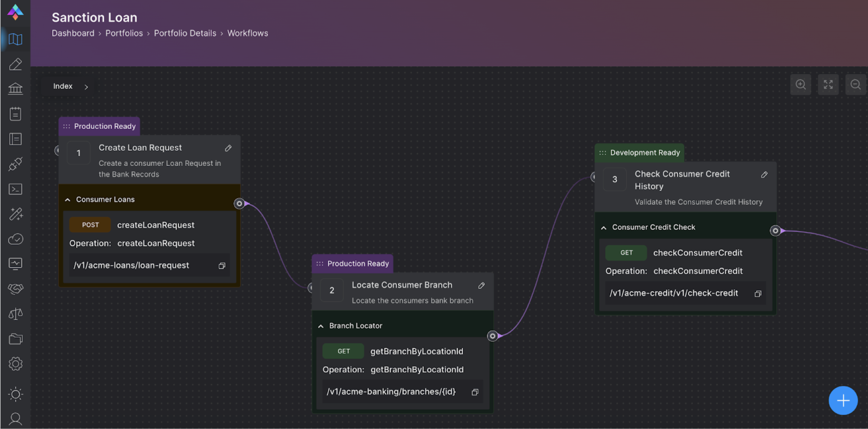Viewport: 868px width, 429px height.
Task: Copy the /v1/acme-loans/loan-request path
Action: [222, 266]
